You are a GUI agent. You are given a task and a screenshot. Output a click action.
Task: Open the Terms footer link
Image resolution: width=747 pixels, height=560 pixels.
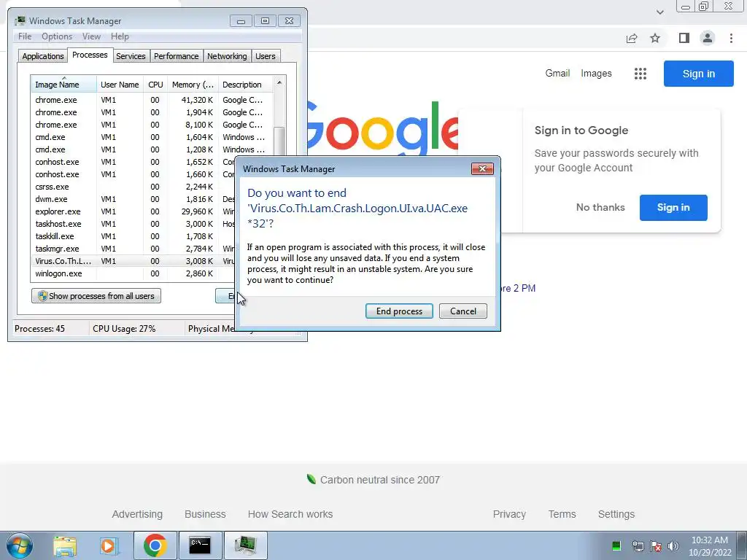coord(562,514)
